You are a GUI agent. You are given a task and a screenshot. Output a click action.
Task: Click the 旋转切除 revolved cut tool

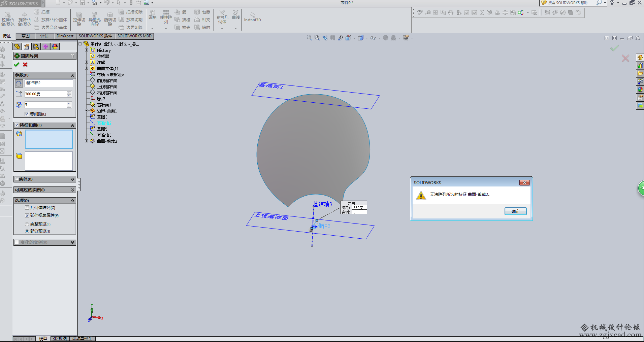click(x=110, y=19)
